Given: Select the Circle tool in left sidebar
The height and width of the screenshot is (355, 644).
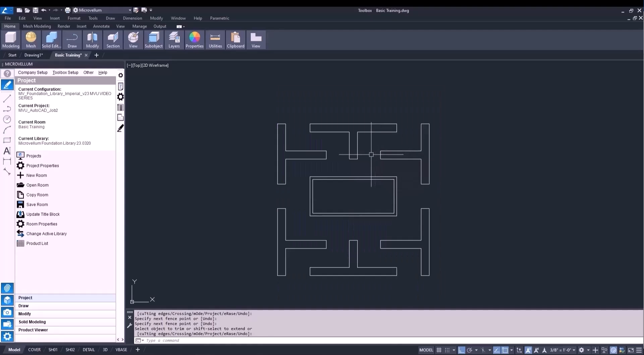Looking at the screenshot, I should point(7,119).
